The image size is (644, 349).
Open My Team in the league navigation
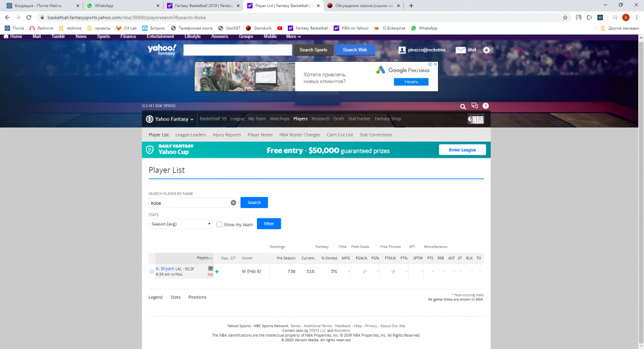(257, 119)
